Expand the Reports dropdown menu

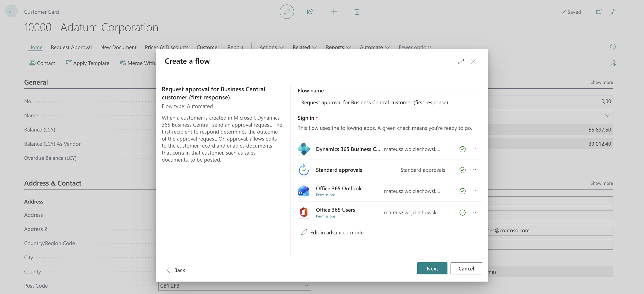[x=338, y=47]
